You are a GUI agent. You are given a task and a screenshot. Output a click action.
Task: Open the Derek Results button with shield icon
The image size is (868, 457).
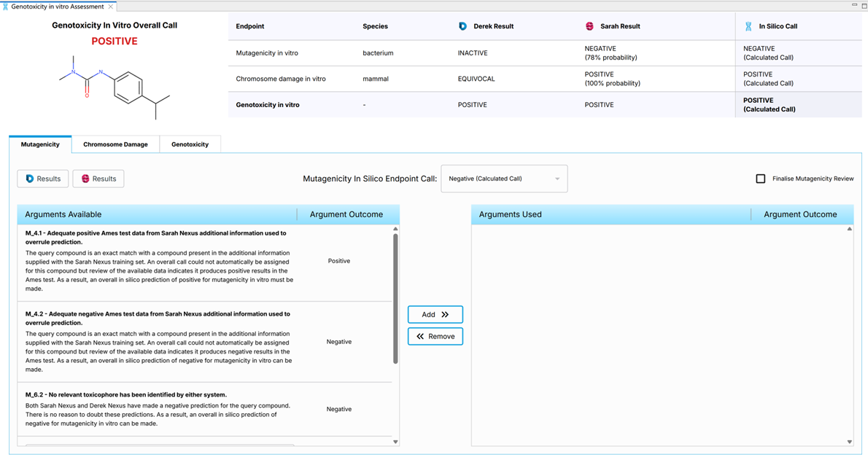pyautogui.click(x=43, y=179)
